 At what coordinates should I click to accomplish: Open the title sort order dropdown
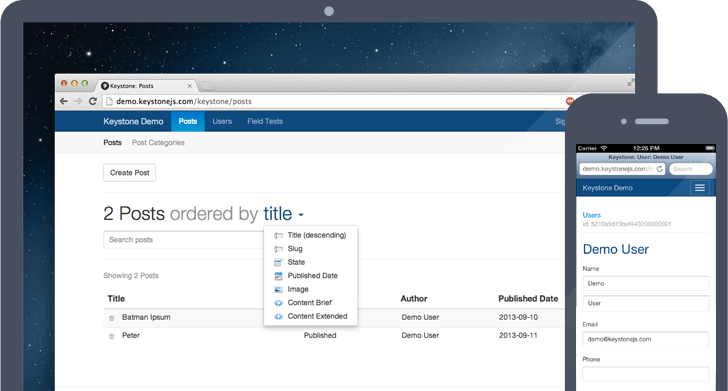pos(283,214)
